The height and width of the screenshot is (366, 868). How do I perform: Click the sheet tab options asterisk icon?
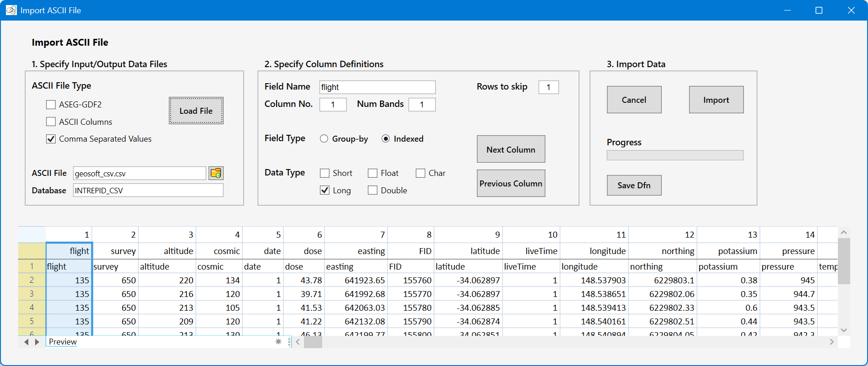[278, 342]
